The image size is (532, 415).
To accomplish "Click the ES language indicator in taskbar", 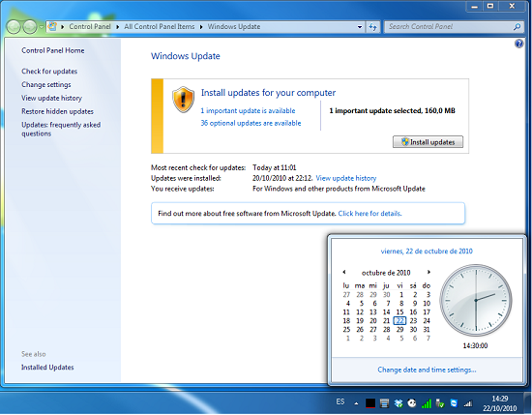I will point(340,402).
